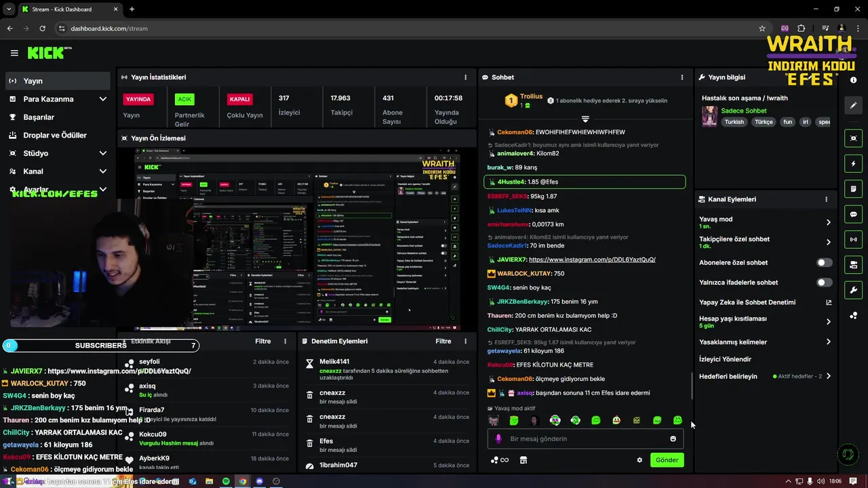Click the stream preview thumbnail
This screenshot has height=488, width=868.
pos(297,239)
